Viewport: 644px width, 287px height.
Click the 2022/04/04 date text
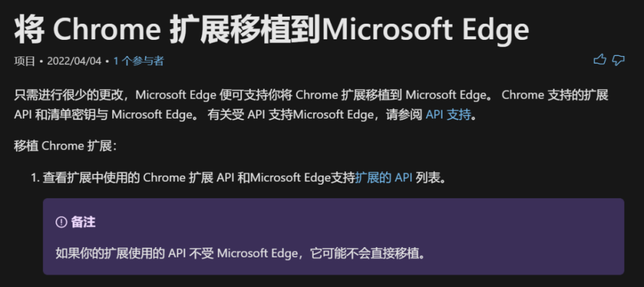point(75,61)
